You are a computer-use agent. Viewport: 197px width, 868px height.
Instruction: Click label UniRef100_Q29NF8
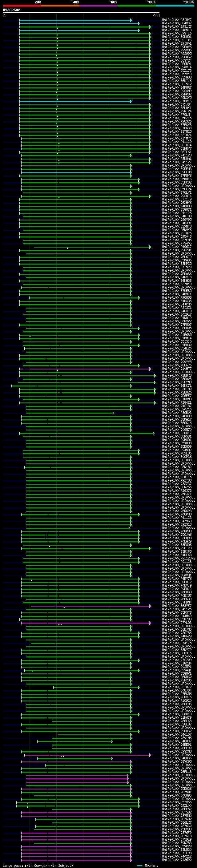[x=177, y=226]
